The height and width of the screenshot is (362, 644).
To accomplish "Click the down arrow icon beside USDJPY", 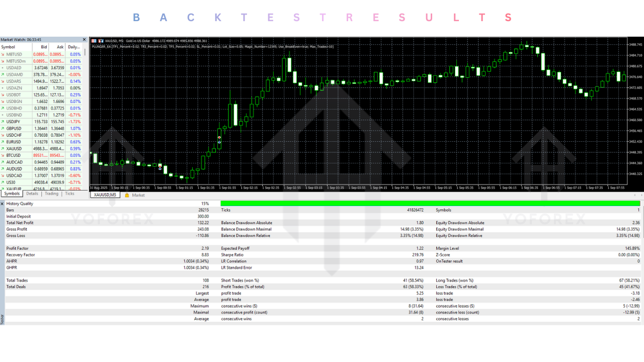I will tap(3, 122).
